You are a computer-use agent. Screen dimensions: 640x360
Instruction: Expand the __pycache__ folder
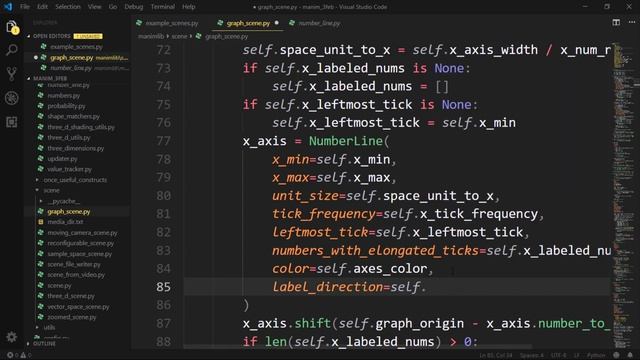(x=63, y=201)
